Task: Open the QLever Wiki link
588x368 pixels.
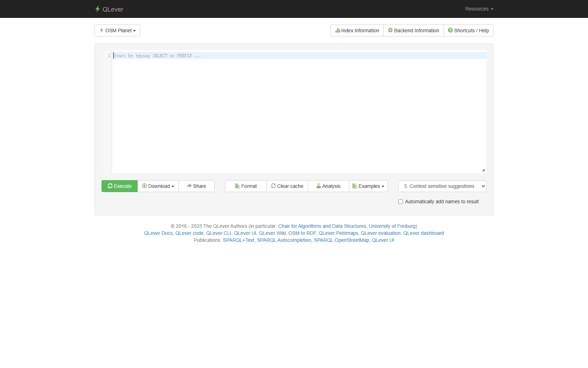Action: click(272, 233)
